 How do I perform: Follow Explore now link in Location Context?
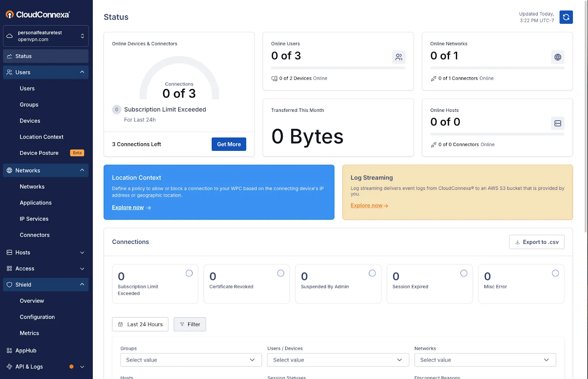[x=128, y=208]
